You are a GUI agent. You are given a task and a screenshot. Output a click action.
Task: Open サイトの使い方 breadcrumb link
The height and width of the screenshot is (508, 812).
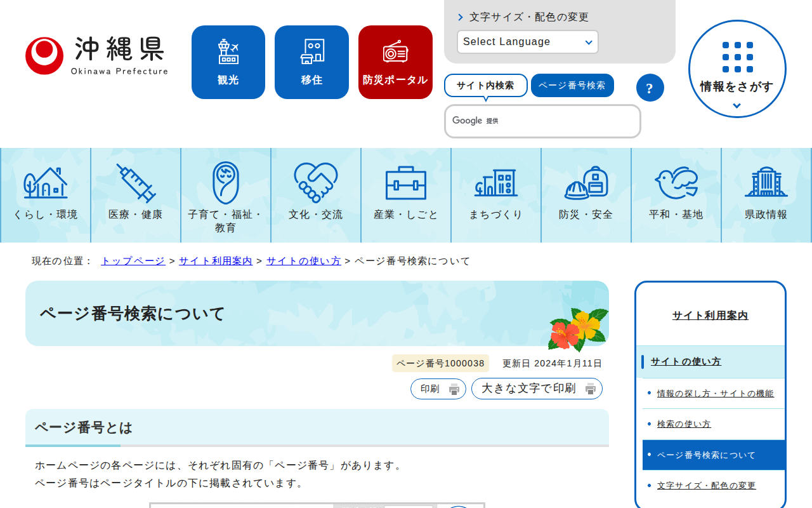pos(304,261)
